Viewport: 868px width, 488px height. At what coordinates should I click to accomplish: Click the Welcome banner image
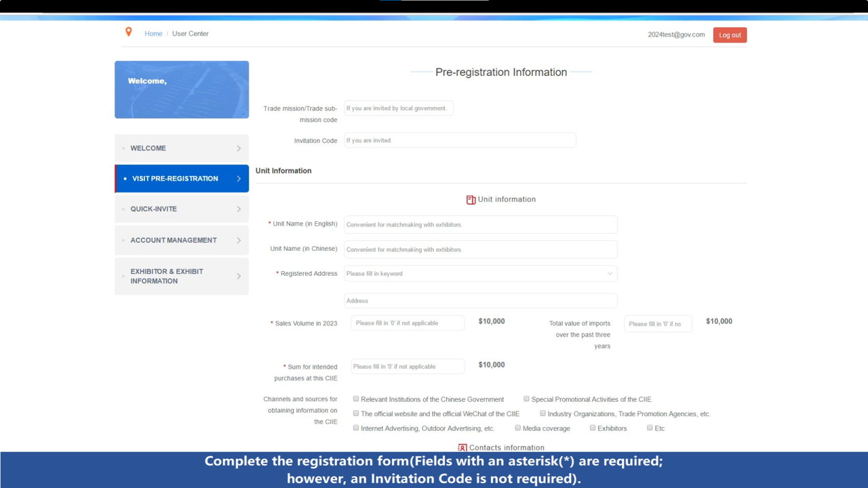[182, 89]
